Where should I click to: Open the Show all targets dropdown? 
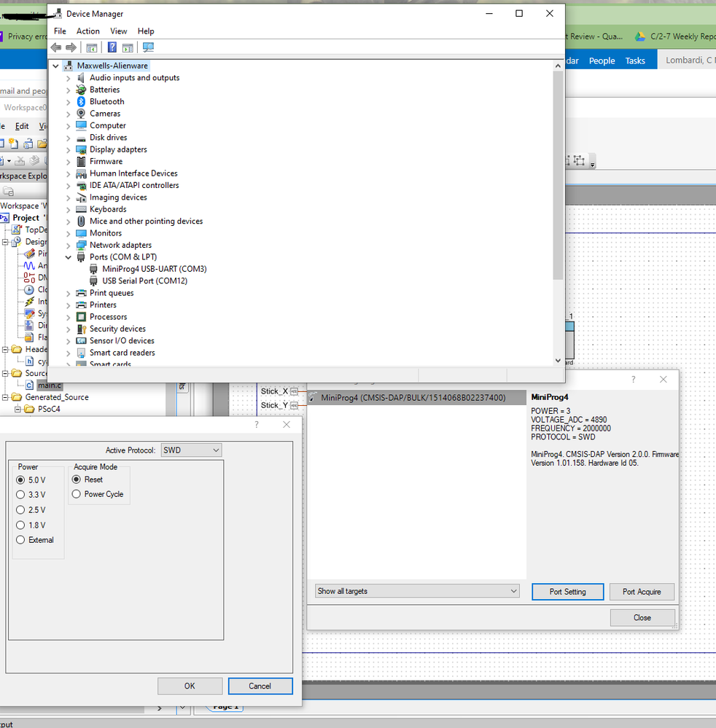point(416,591)
